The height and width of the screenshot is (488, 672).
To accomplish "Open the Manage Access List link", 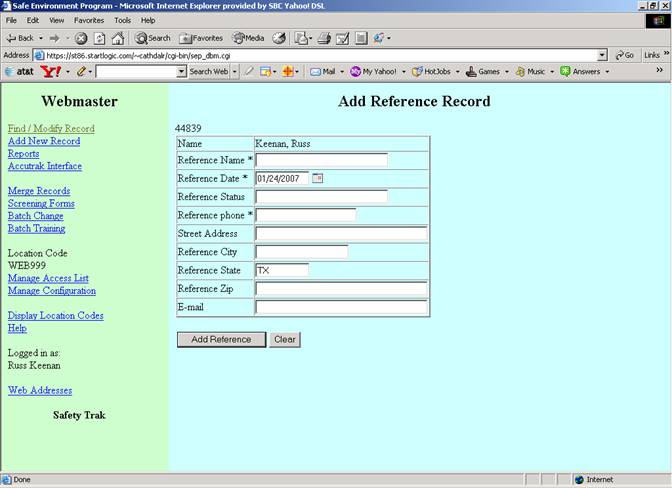I will click(48, 278).
